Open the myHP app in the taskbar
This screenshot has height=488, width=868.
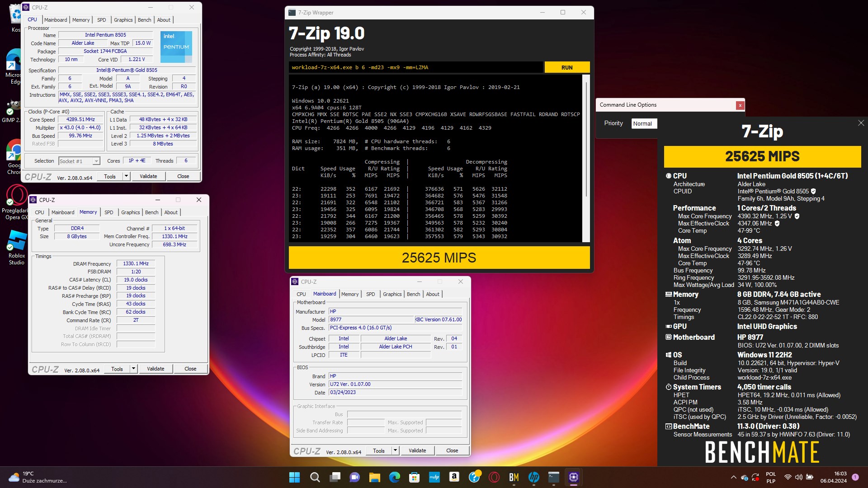[x=434, y=477]
